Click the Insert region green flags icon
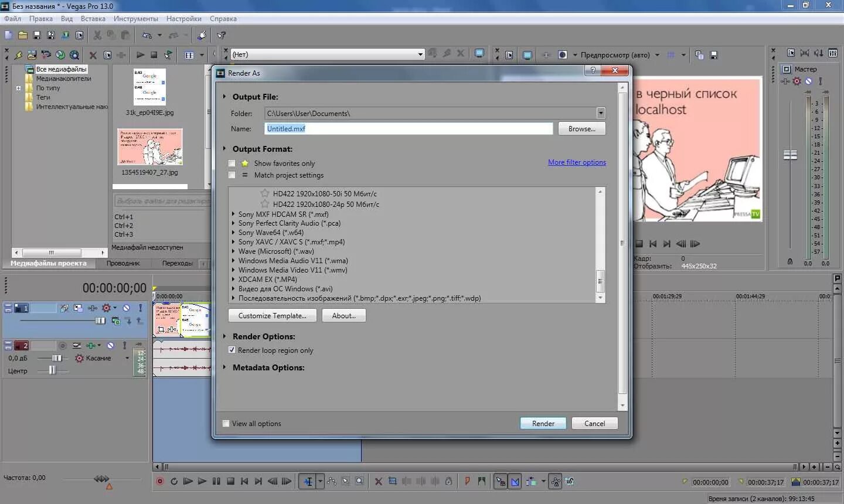This screenshot has height=504, width=844. pos(481,481)
